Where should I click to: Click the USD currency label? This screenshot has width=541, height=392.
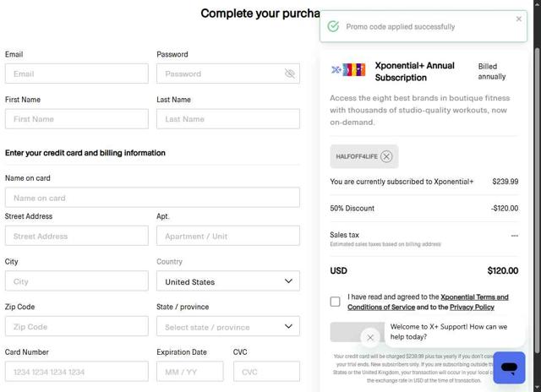338,270
